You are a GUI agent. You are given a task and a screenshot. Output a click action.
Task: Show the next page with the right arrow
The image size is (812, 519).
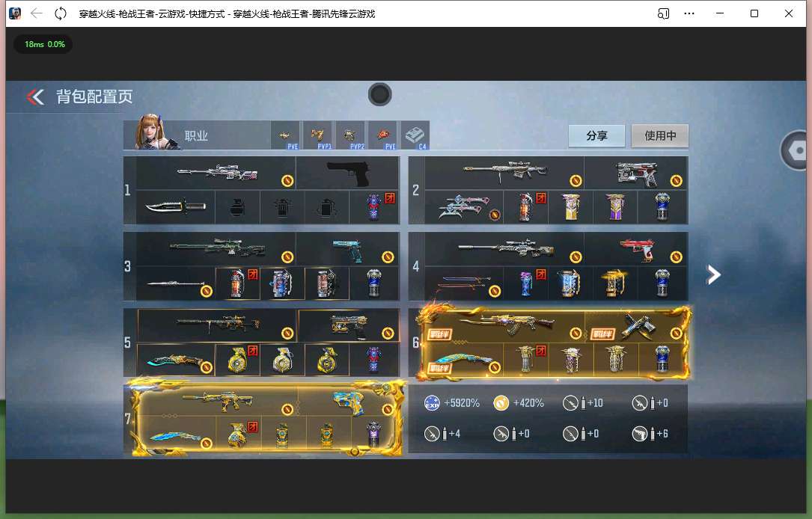point(714,274)
